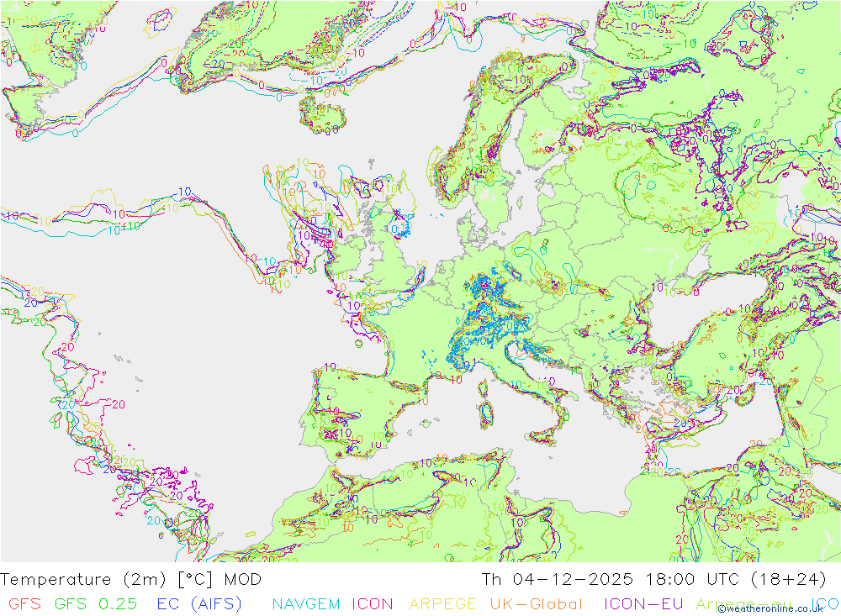Screen dimensions: 841x616
Task: Click the green GFS 0.25 legend label
Action: (x=96, y=603)
